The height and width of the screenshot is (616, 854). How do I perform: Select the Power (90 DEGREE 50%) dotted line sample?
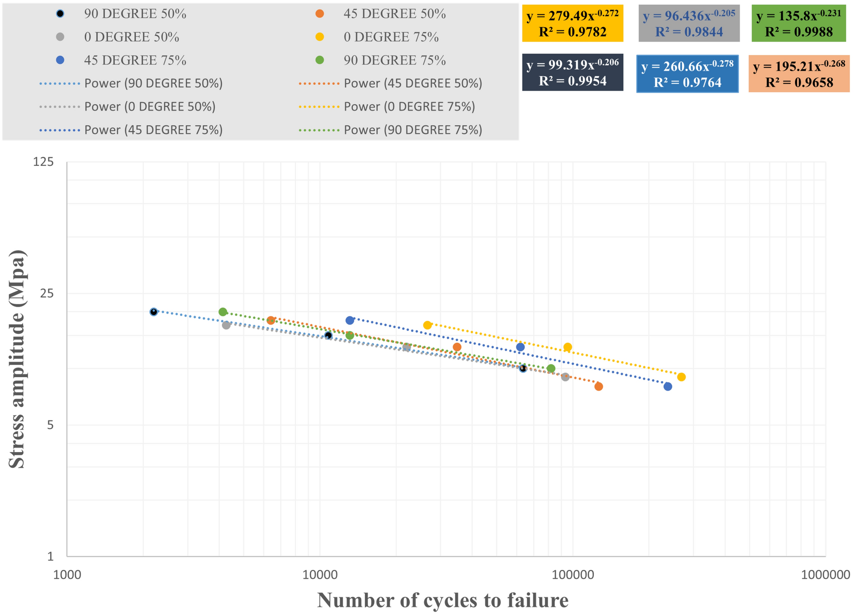[x=59, y=83]
